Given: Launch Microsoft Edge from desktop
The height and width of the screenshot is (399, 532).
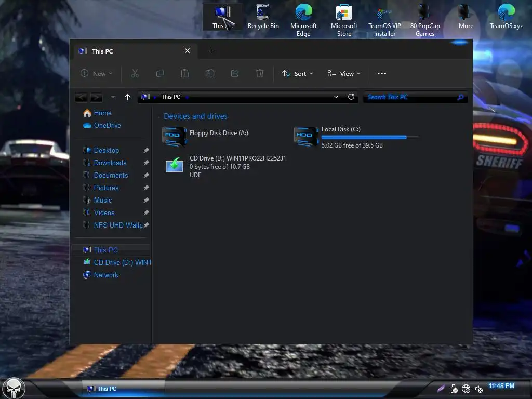Looking at the screenshot, I should pyautogui.click(x=303, y=20).
